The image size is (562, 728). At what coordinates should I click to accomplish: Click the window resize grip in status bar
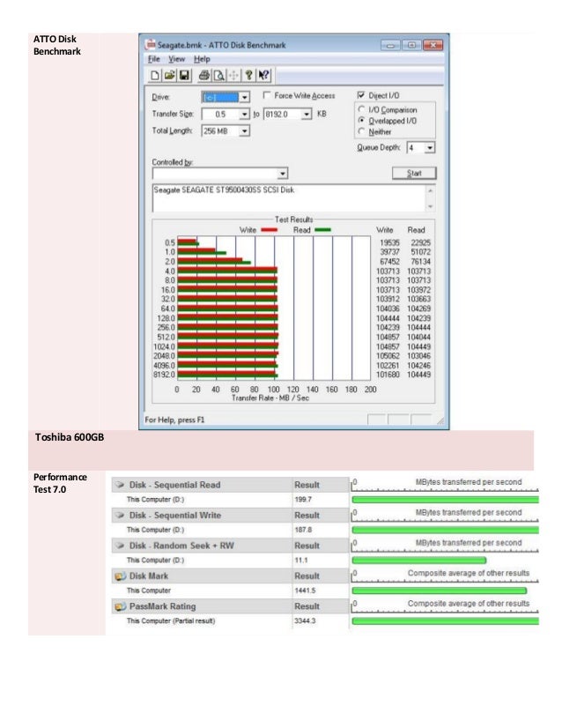pos(440,420)
